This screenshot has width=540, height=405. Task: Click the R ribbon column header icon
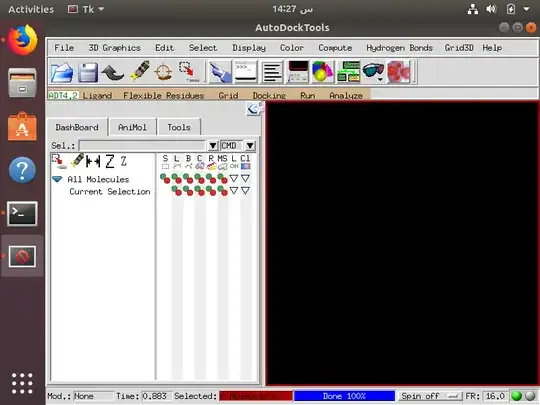click(211, 162)
